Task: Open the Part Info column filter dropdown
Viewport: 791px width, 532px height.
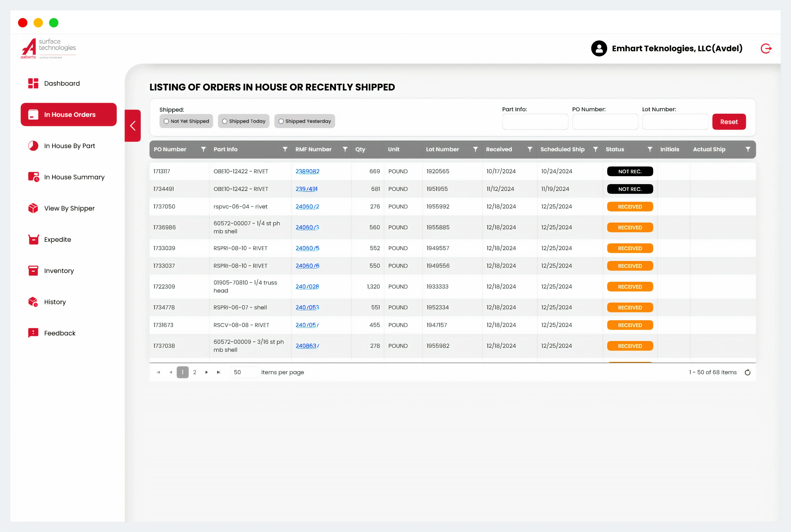Action: [285, 149]
